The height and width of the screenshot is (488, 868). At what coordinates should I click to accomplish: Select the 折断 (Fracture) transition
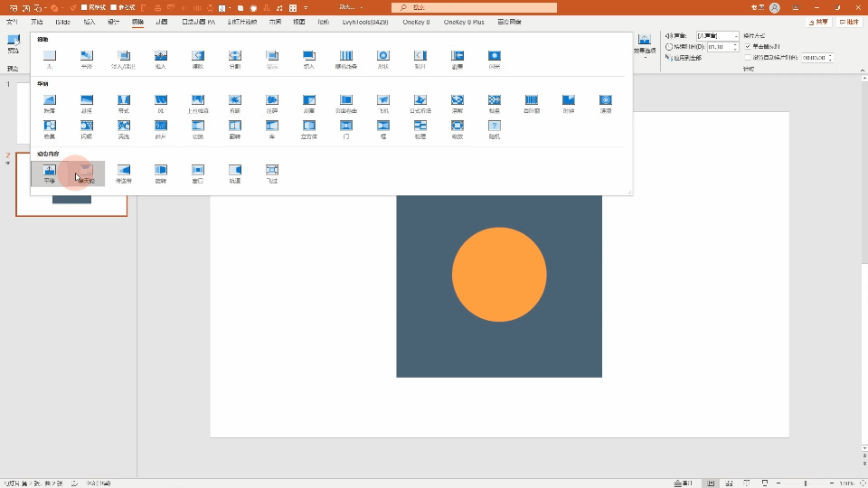pos(235,103)
